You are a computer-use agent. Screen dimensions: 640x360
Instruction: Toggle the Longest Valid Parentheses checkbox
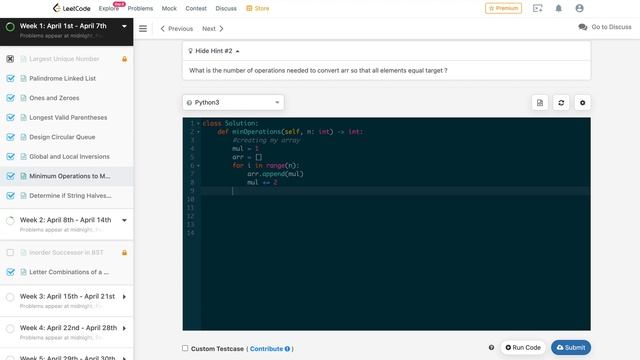[10, 118]
